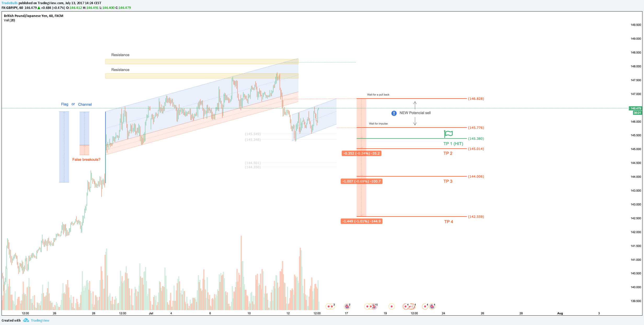The height and width of the screenshot is (325, 644).
Task: Click the 139.500 value on the price axis
Action: [636, 301]
